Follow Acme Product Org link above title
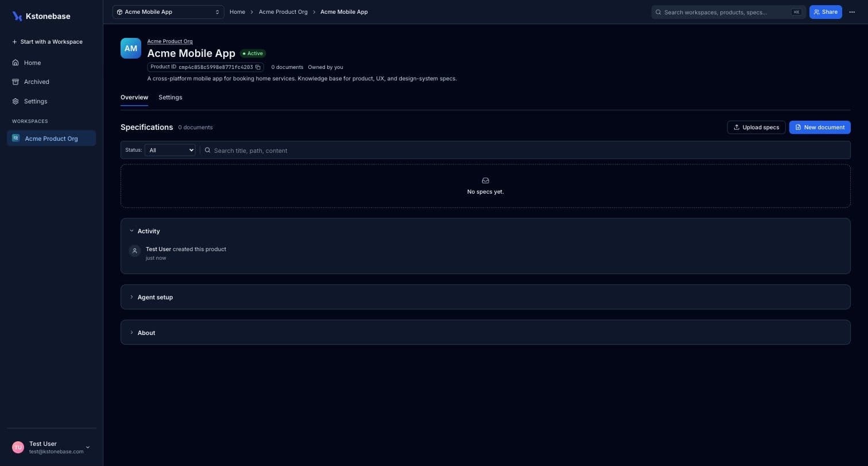868x466 pixels. [x=170, y=41]
